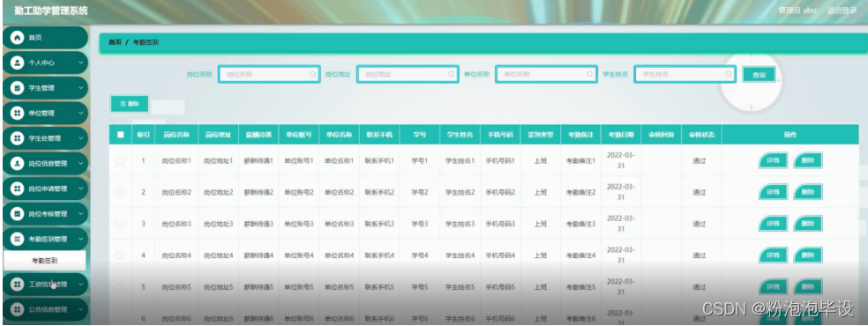Click the 退出登录 link
Viewport: 868px width, 326px height.
(x=842, y=11)
